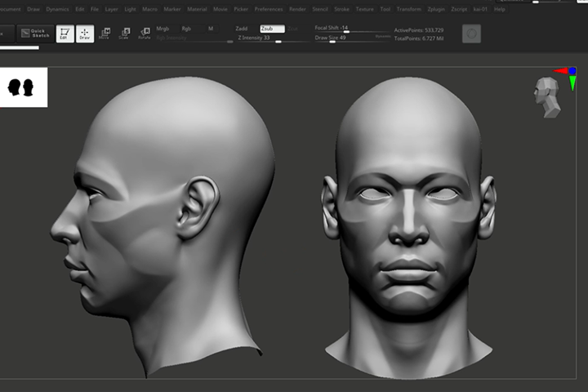Open Quick Sketch mode
588x392 pixels.
coord(36,33)
